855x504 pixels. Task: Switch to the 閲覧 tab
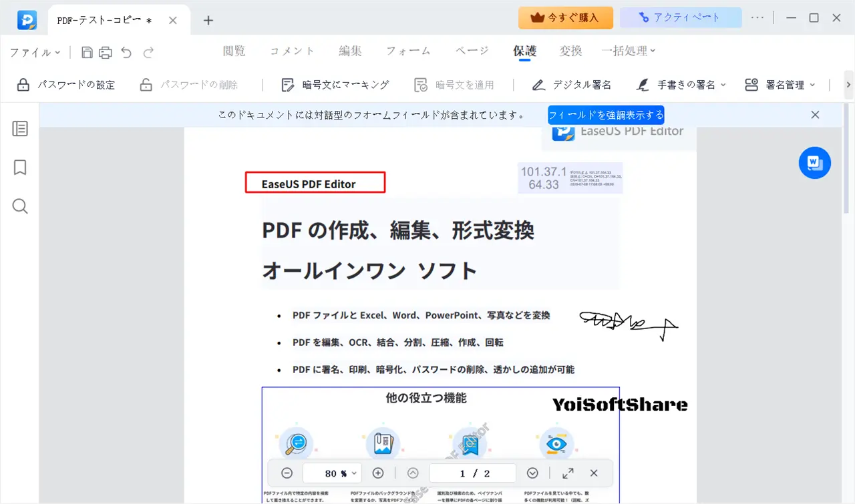[234, 51]
